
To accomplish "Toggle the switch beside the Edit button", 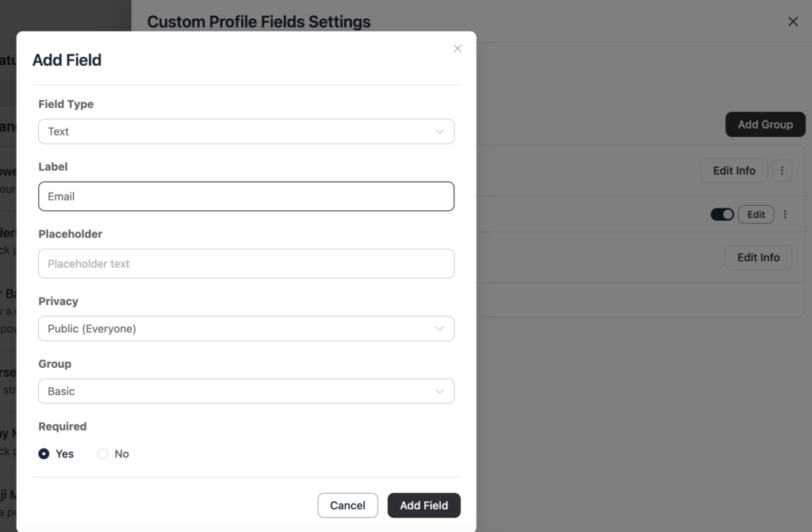I will pos(722,214).
